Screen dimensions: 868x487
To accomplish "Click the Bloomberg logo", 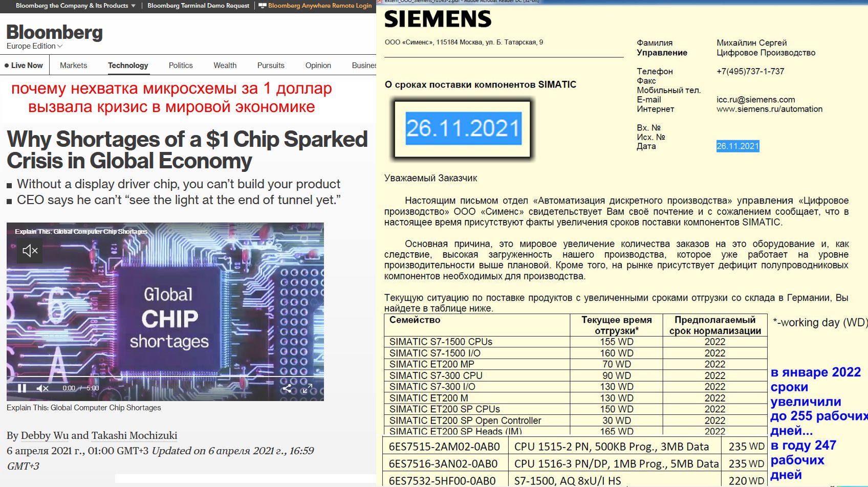I will (x=55, y=32).
